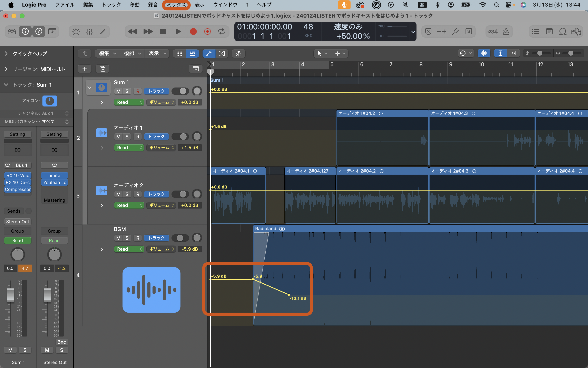Image resolution: width=588 pixels, height=368 pixels.
Task: Open the ファイル menu
Action: (x=65, y=5)
